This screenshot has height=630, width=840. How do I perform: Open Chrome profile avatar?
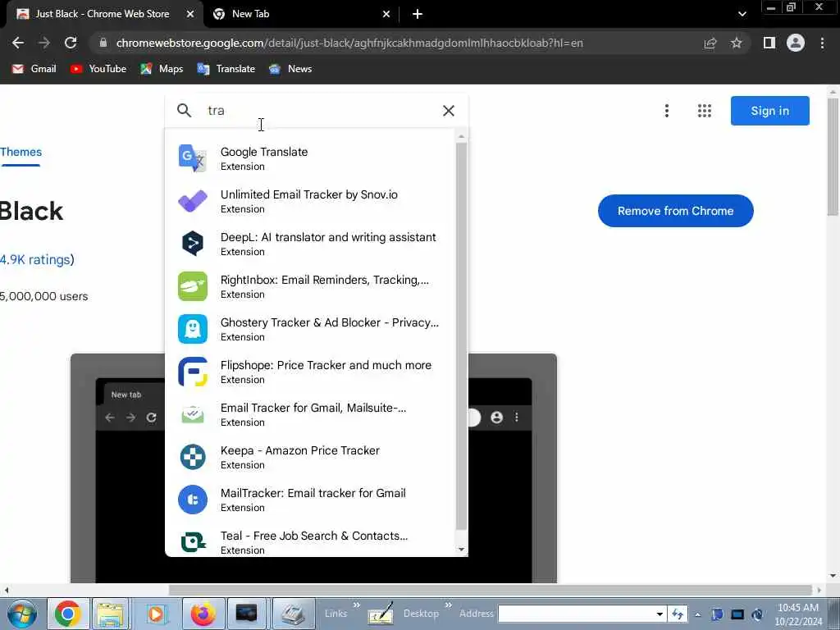796,43
